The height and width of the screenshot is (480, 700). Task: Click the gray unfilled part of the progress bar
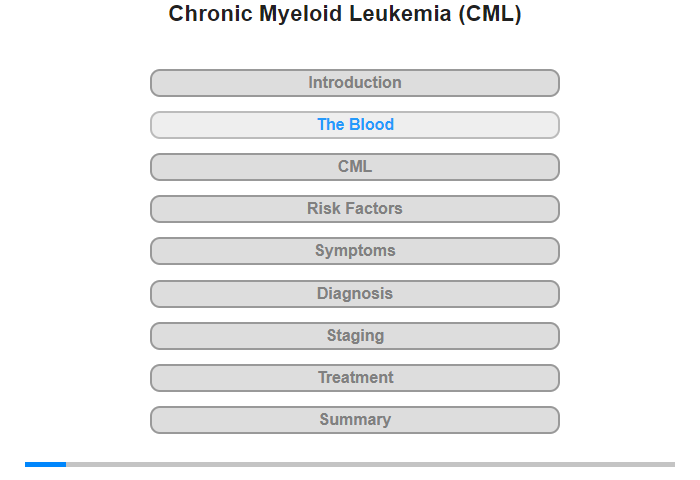pos(371,464)
